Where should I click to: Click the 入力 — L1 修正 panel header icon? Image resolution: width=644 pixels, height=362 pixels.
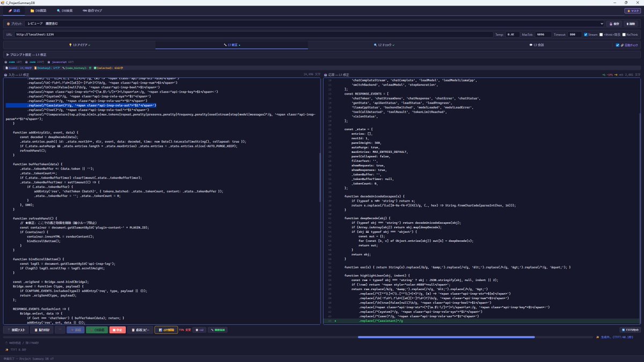[4, 75]
